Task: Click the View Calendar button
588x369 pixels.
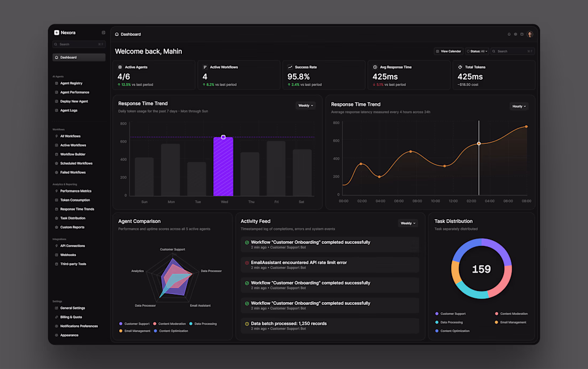Action: 448,51
